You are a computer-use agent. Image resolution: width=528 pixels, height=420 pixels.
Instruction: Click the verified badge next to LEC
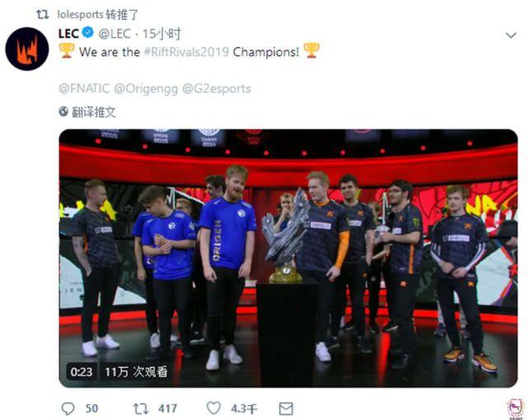[88, 33]
